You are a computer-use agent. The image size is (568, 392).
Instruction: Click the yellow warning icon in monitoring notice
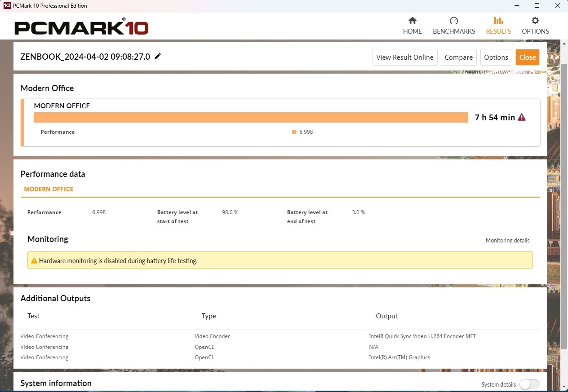click(x=34, y=260)
